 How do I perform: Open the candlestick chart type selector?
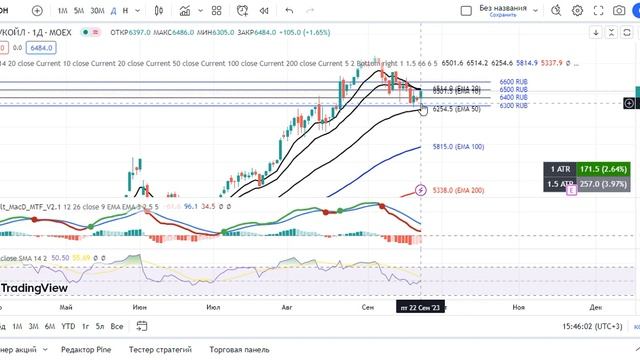[x=159, y=11]
